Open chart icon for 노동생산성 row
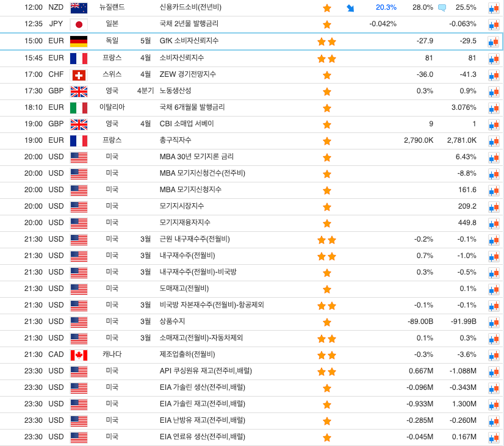Screen dimensions: 504x446 click(494, 92)
